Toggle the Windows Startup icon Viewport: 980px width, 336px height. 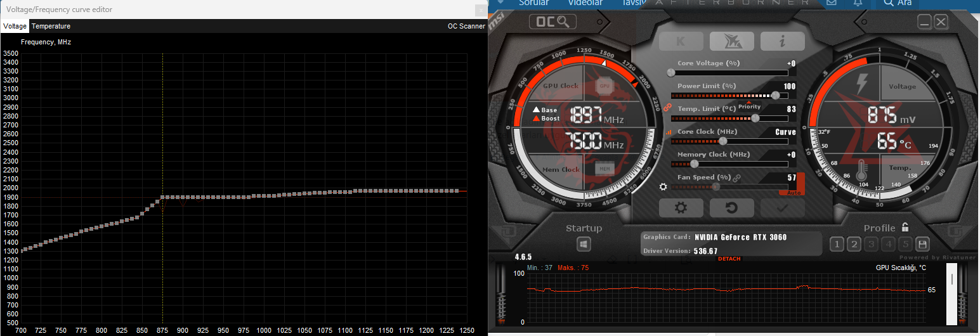coord(584,244)
